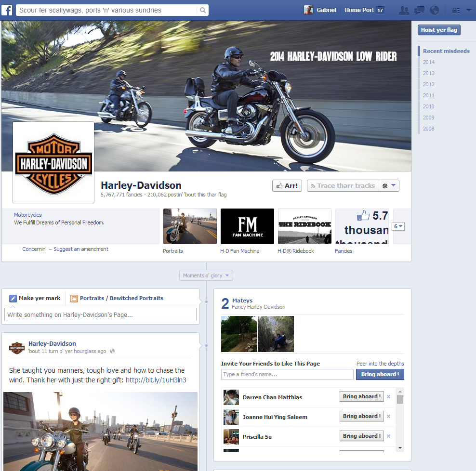
Task: Open Gabriel profile name link
Action: 326,10
